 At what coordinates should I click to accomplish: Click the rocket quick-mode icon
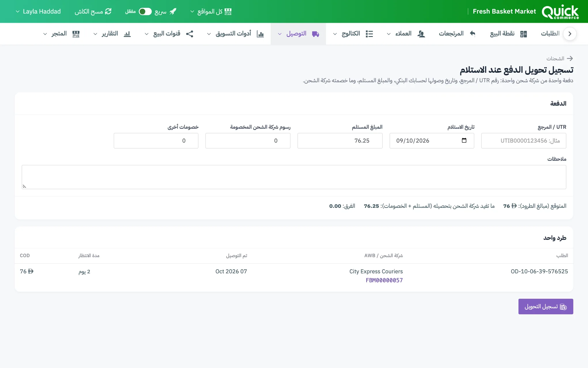coord(173,12)
